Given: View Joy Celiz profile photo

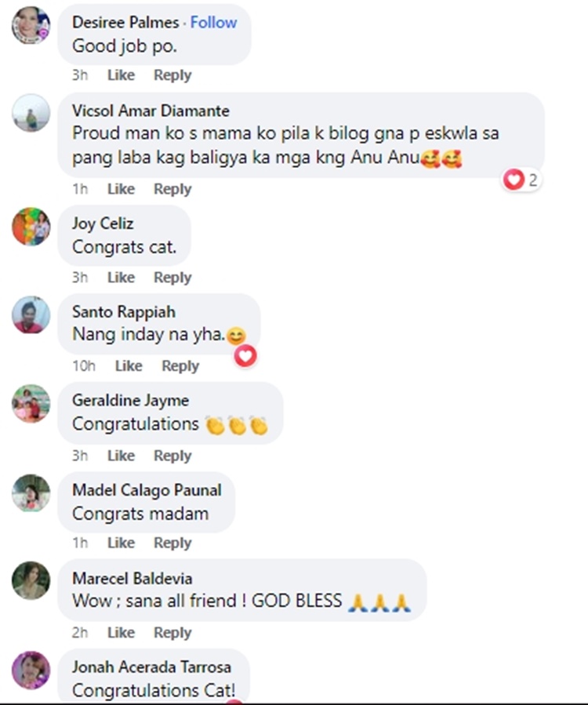Looking at the screenshot, I should [31, 226].
